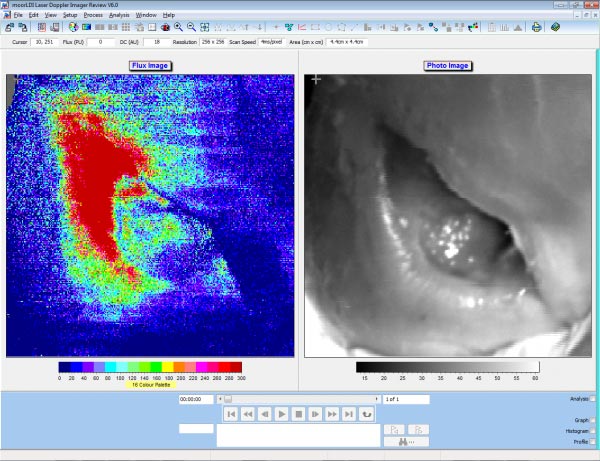
Task: Click the Photo Image title button
Action: click(x=448, y=65)
